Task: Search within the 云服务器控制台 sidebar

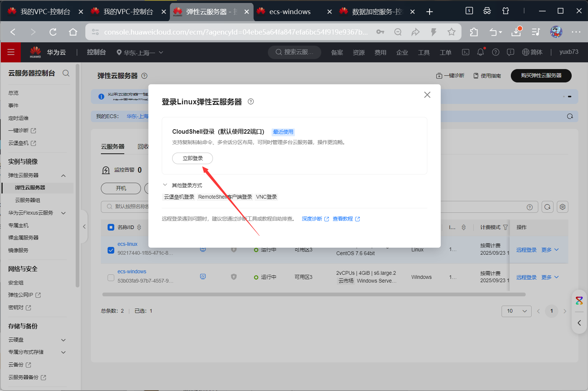Action: point(66,73)
